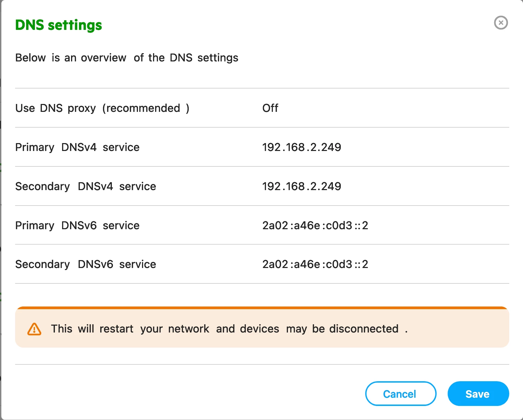
Task: Click the Secondary DNSv4 service label
Action: tap(86, 186)
